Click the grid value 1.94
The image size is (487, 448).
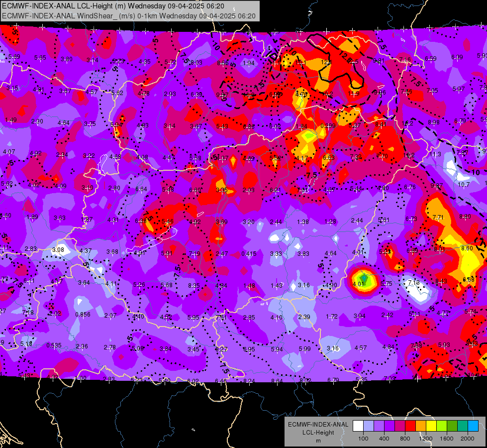point(249,63)
